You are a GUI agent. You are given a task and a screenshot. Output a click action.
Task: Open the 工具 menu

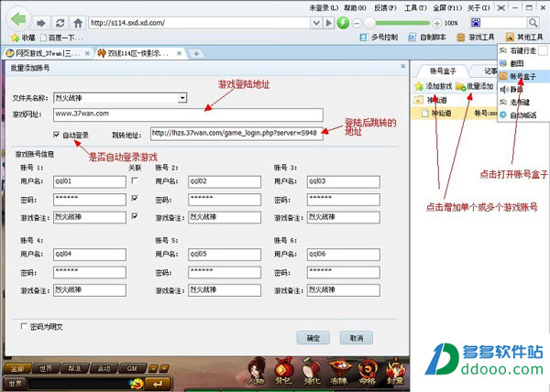tap(415, 7)
